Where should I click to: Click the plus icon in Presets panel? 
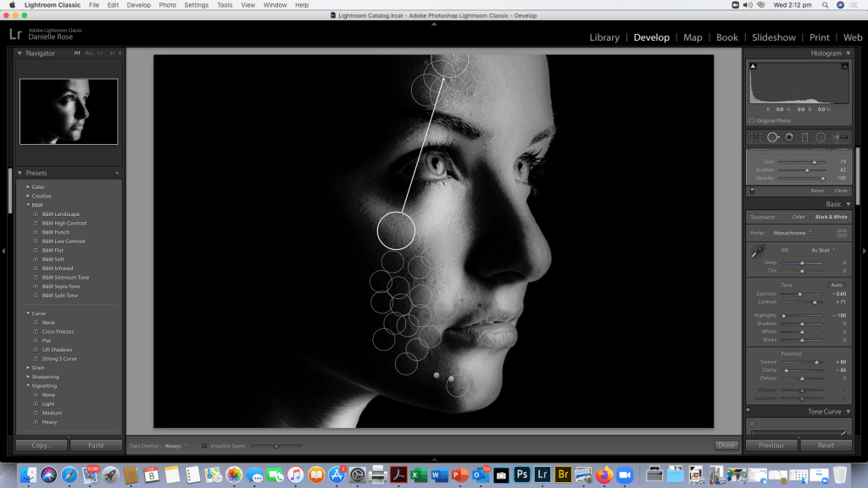(x=118, y=173)
